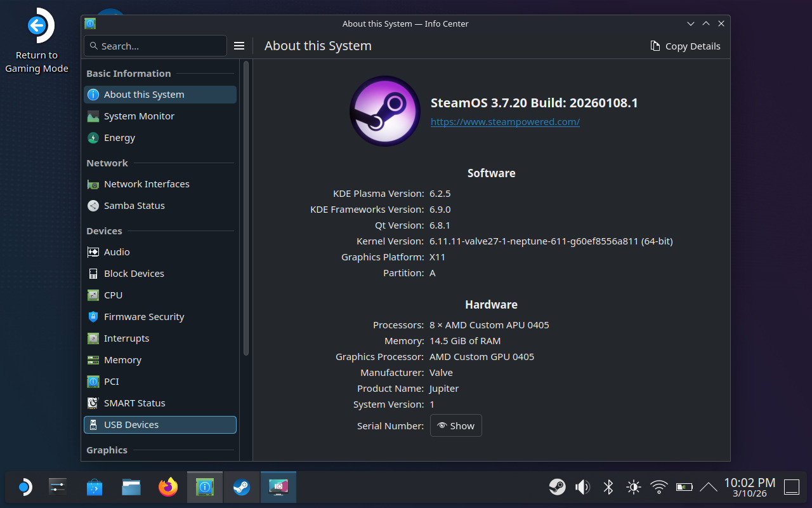Select Kernel Version value text
Viewport: 812px width, 508px height.
click(x=551, y=241)
